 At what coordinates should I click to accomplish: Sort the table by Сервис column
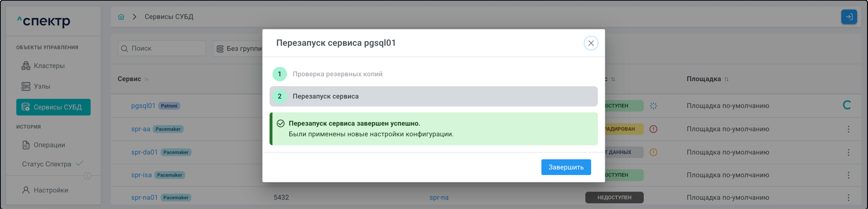(x=147, y=79)
